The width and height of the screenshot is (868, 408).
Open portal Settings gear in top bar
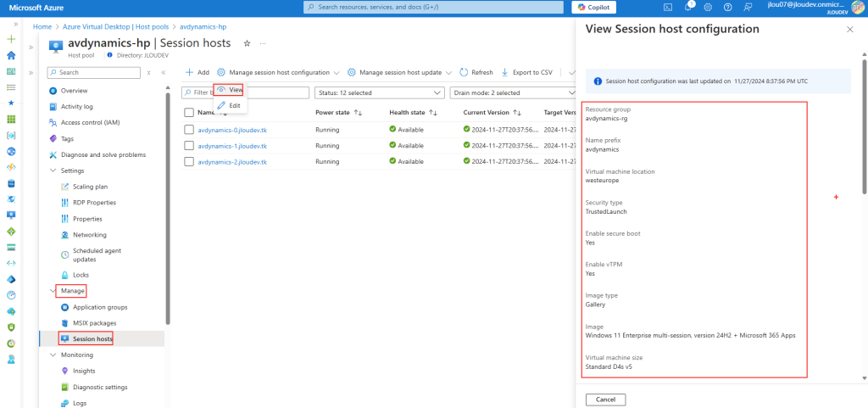click(708, 7)
